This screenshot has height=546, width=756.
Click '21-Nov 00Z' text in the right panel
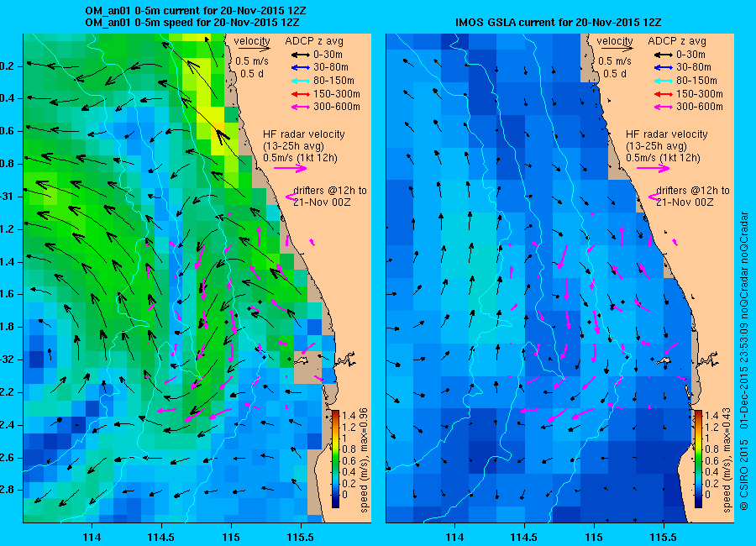(x=685, y=202)
